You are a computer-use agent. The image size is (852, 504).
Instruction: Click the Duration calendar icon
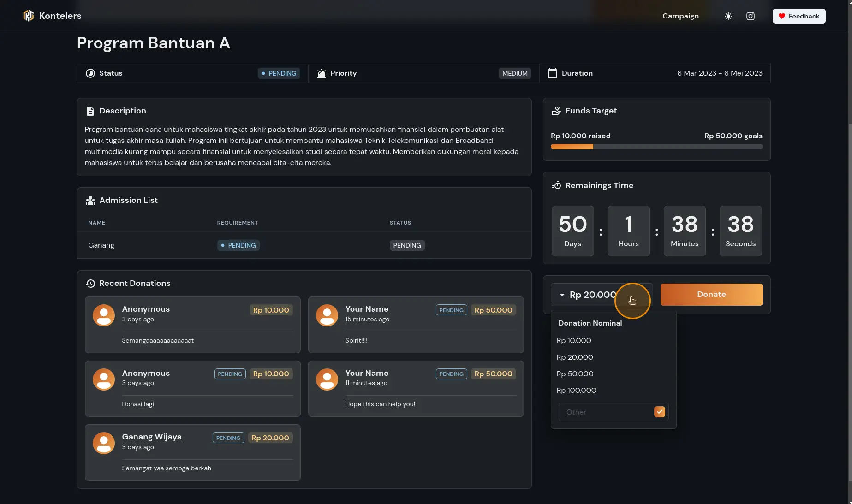pos(552,73)
